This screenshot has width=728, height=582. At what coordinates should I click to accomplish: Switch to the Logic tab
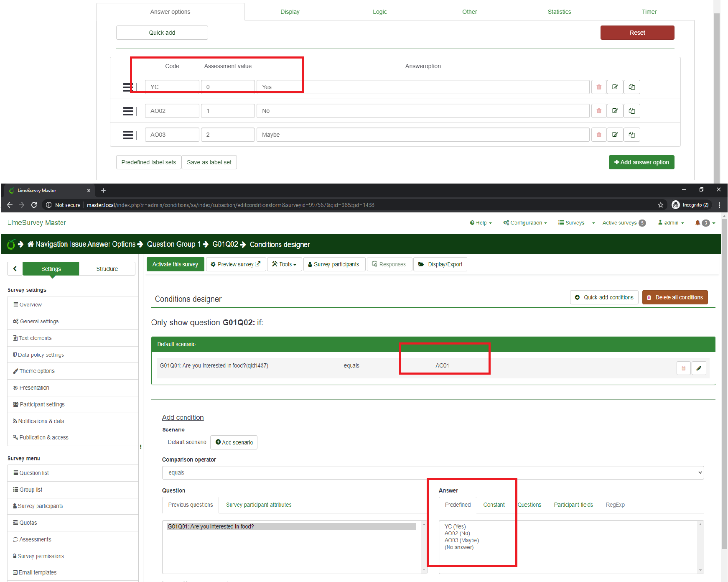[x=379, y=12]
